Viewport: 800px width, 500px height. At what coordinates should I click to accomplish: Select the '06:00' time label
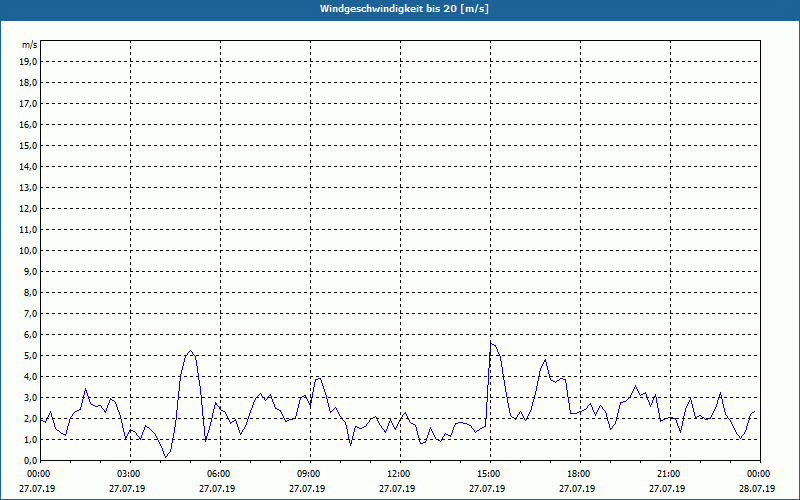(220, 474)
